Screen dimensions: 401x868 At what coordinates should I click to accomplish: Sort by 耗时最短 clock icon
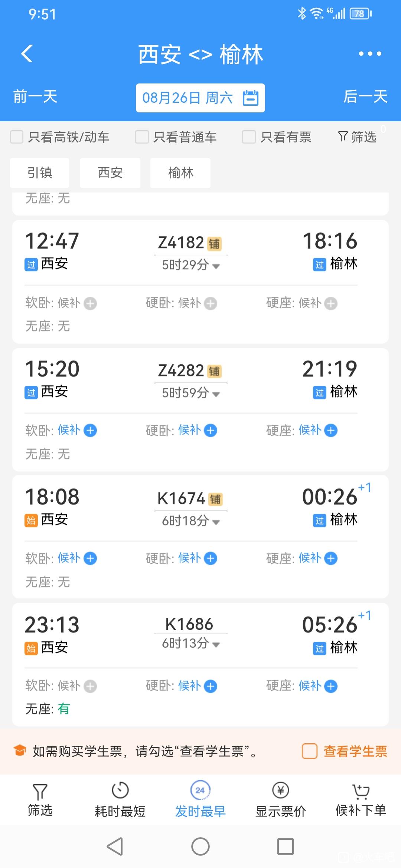pyautogui.click(x=120, y=790)
